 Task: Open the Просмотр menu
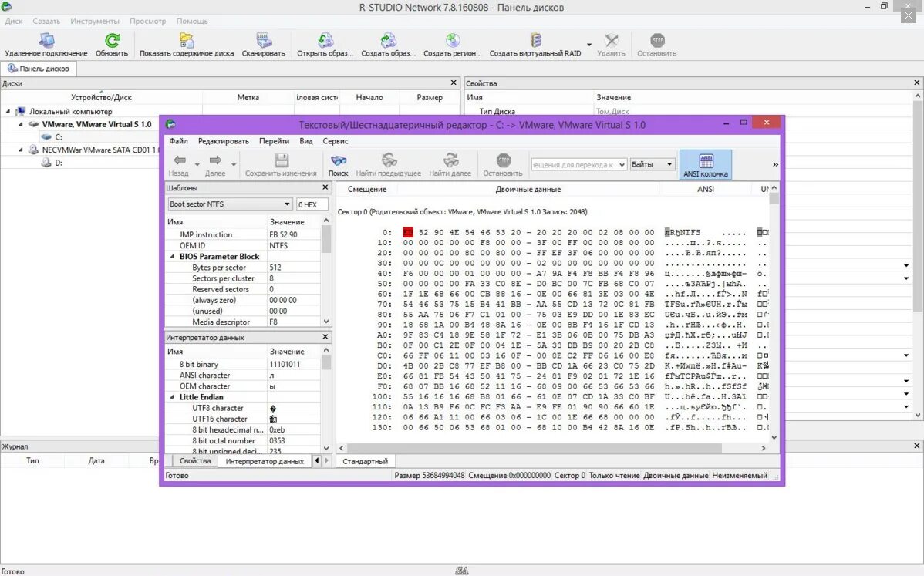148,21
